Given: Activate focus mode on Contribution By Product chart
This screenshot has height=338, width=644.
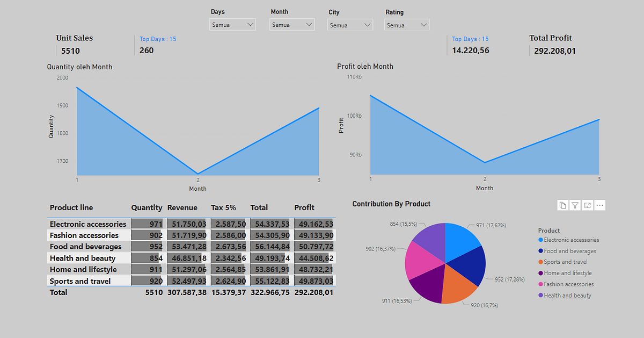Looking at the screenshot, I should pyautogui.click(x=587, y=205).
